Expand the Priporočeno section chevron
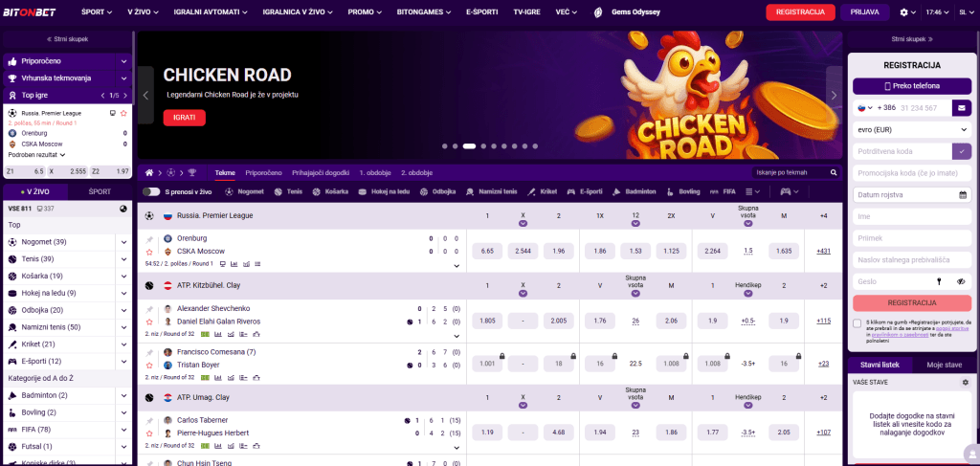Viewport: 980px width, 466px height. point(123,61)
